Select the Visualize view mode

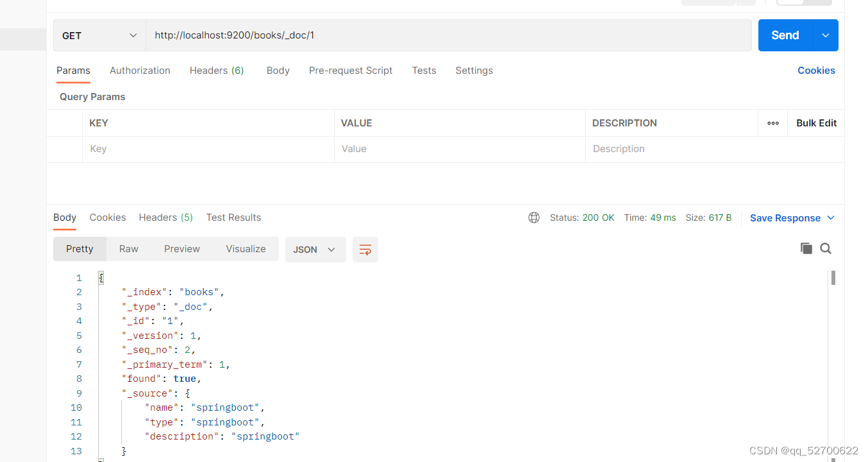point(246,249)
